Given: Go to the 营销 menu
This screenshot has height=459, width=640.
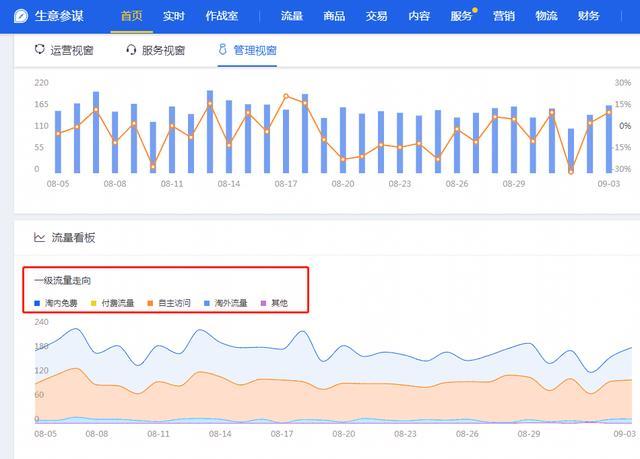Looking at the screenshot, I should point(504,16).
